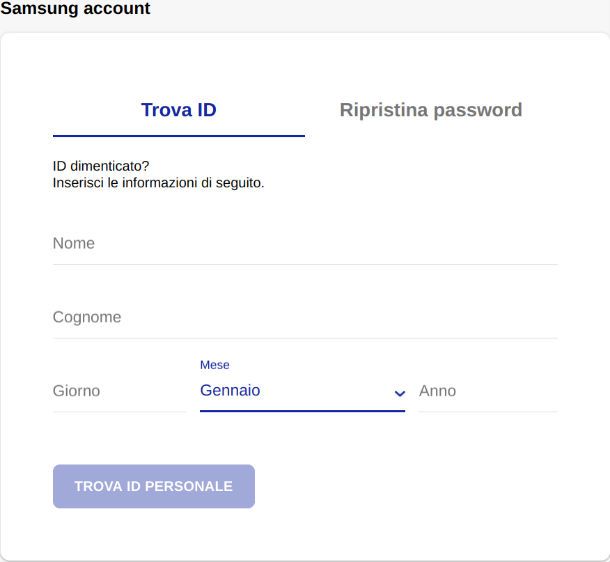The image size is (610, 562).
Task: Open the month selector showing Gennaio
Action: (290, 391)
